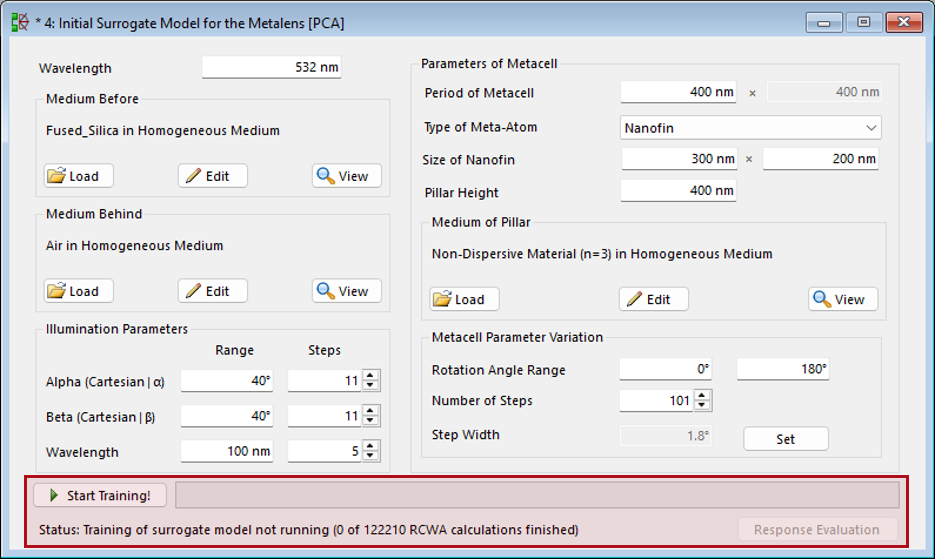Click the Load button under Medium Before
This screenshot has width=935, height=559.
(x=79, y=176)
